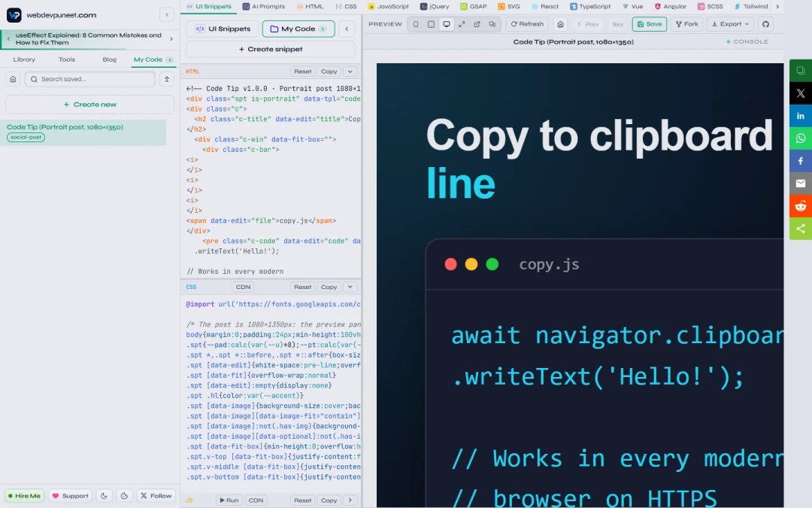The image size is (812, 508).
Task: Collapse the CSS editor section
Action: (350, 287)
